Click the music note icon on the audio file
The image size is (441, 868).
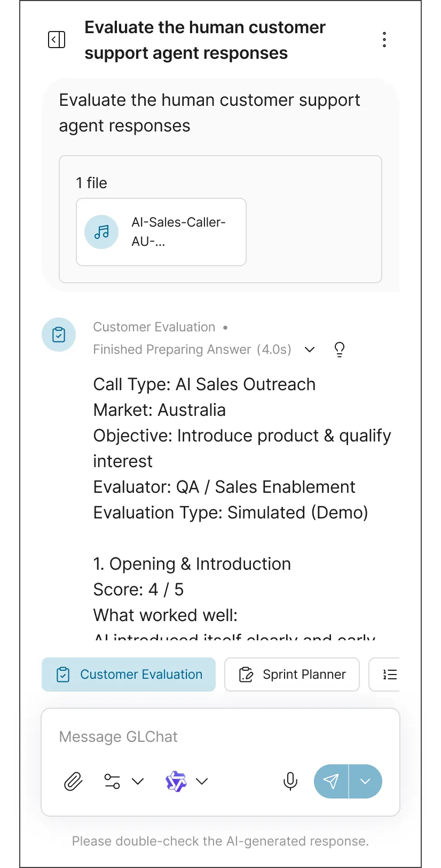click(x=101, y=232)
